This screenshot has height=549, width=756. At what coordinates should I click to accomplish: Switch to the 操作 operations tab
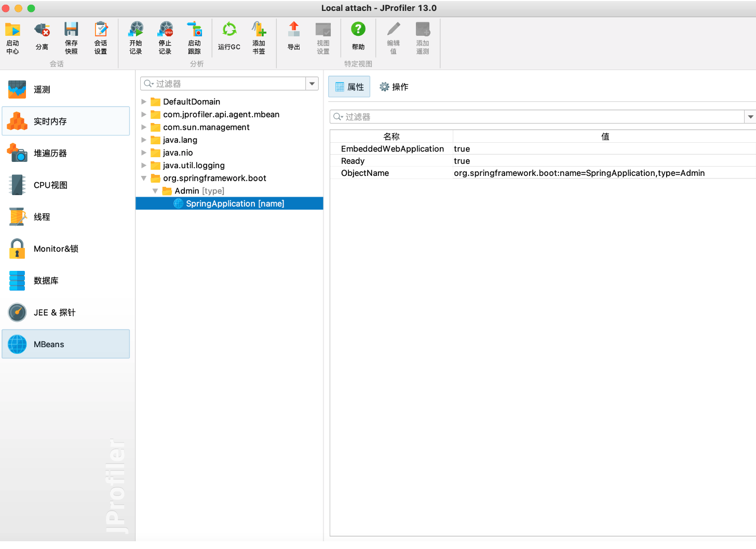click(x=394, y=87)
